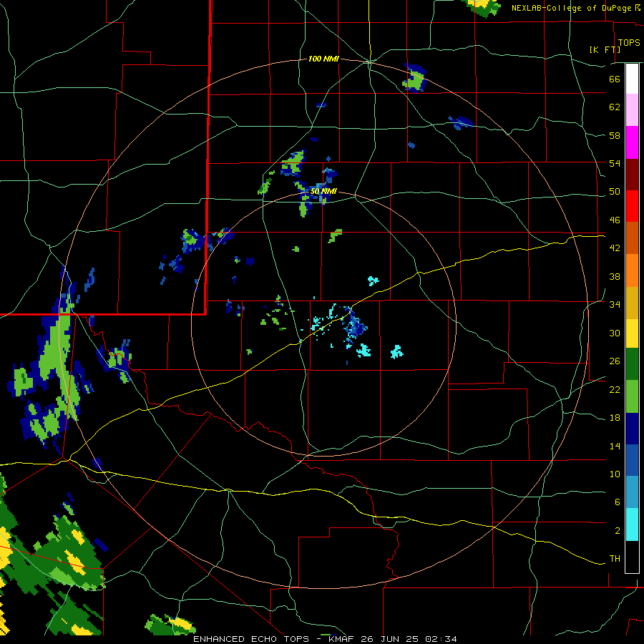Click the cyan legend swatch

632,525
